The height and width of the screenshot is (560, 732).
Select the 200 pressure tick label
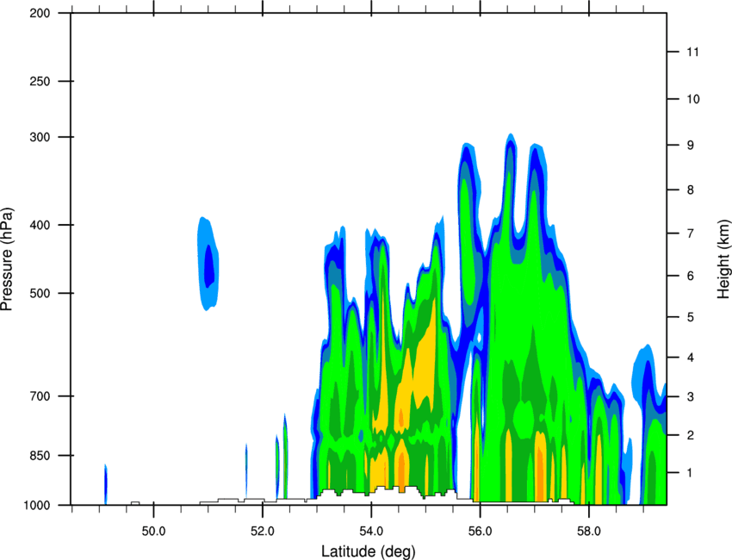coord(40,13)
